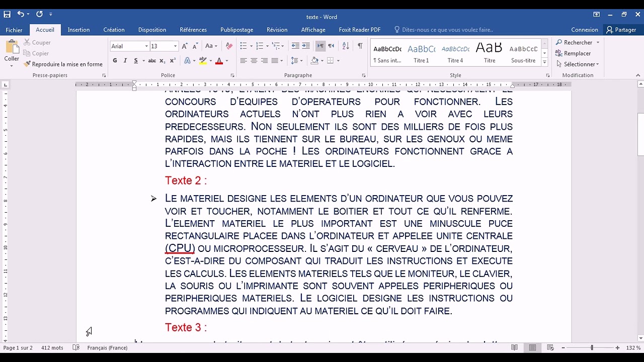Align the text to the left
Image resolution: width=644 pixels, height=362 pixels.
(244, 61)
